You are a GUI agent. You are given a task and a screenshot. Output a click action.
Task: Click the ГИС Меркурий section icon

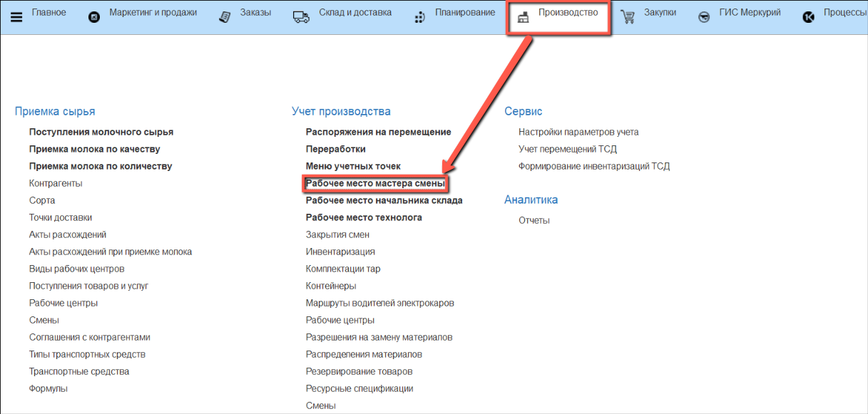coord(704,17)
